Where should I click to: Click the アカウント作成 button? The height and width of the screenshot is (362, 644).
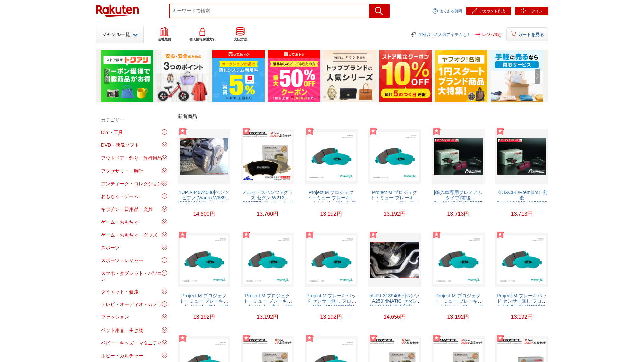coord(488,11)
